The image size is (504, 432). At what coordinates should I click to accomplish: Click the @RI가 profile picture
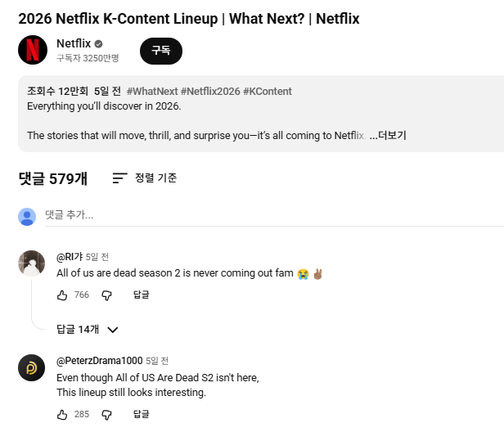pyautogui.click(x=32, y=263)
